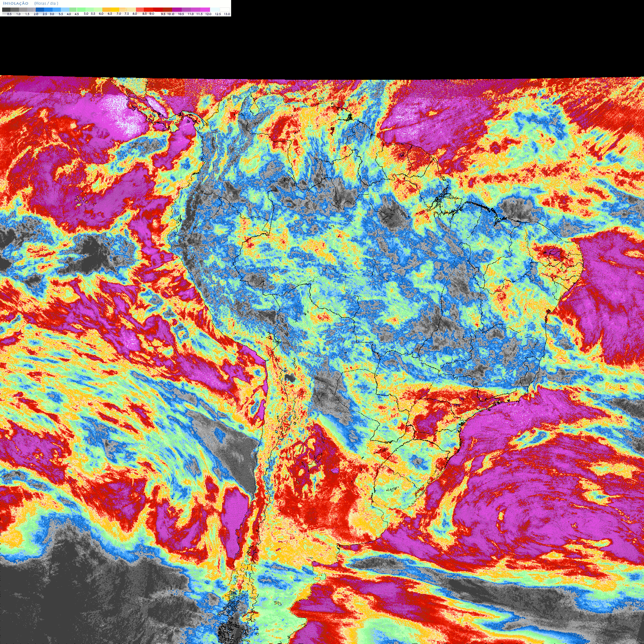This screenshot has height=644, width=644.
Task: Click the '2.0' legend value
Action: pos(36,14)
